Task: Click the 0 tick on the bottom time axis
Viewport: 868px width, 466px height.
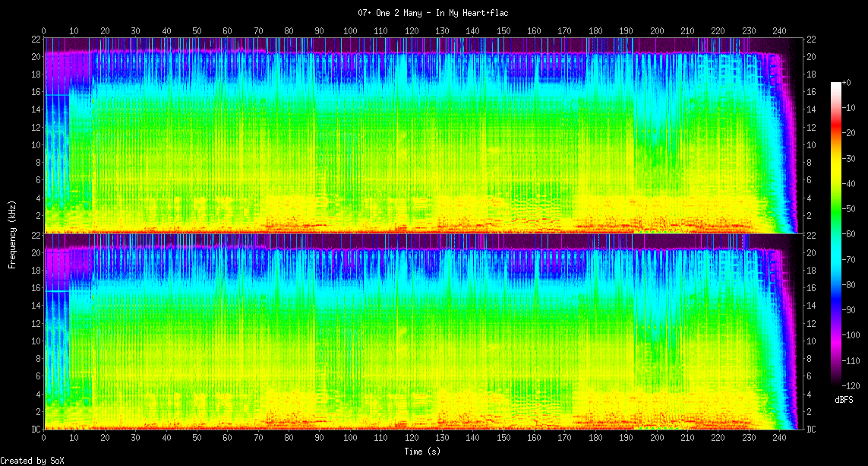Action: pyautogui.click(x=44, y=438)
